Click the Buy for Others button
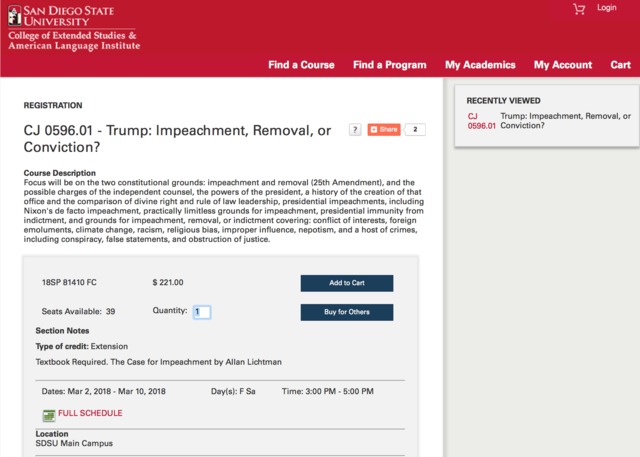The width and height of the screenshot is (640, 457). pos(347,312)
